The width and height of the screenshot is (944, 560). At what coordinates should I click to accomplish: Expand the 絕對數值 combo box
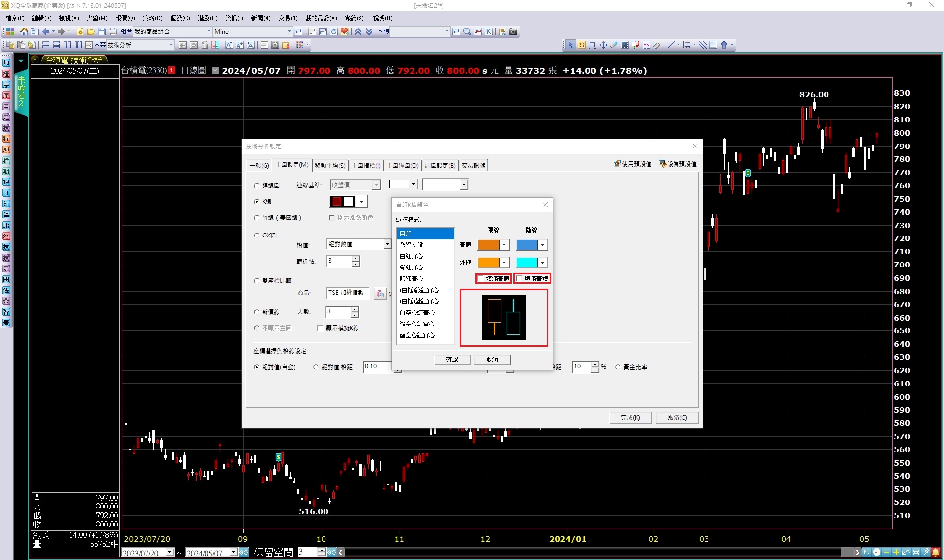(x=387, y=244)
